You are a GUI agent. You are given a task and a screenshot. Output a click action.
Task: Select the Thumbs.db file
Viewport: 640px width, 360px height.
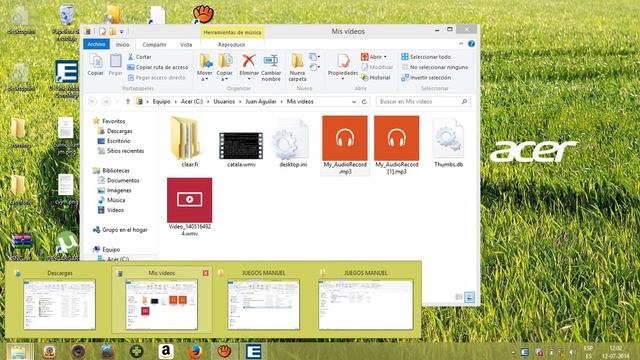(448, 143)
